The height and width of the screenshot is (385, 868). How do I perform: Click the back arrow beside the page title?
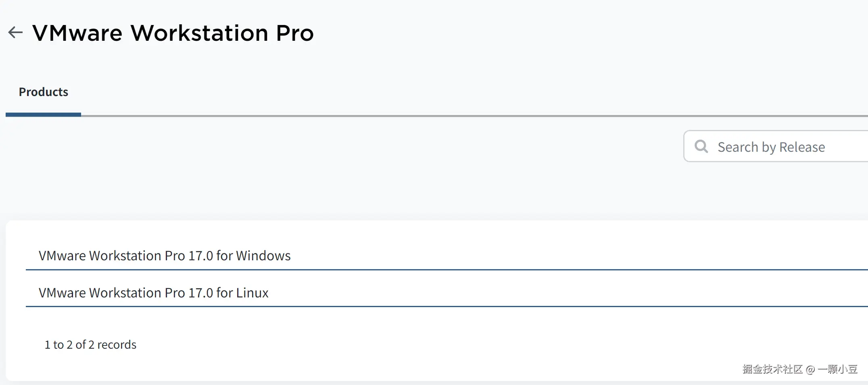click(x=15, y=32)
